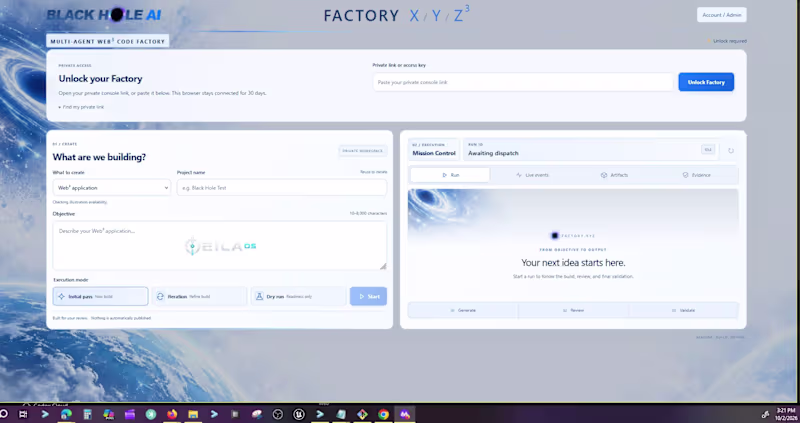Click into the Project name field
800x423 pixels.
282,188
